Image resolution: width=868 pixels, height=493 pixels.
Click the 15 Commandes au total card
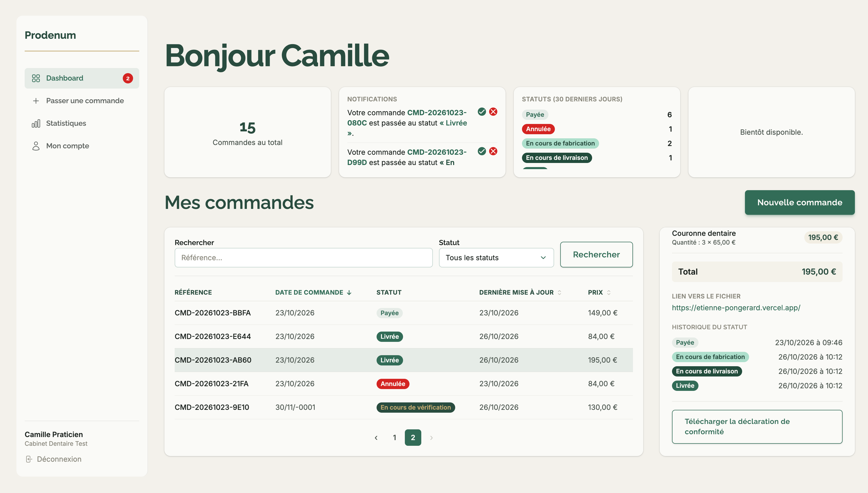(247, 132)
